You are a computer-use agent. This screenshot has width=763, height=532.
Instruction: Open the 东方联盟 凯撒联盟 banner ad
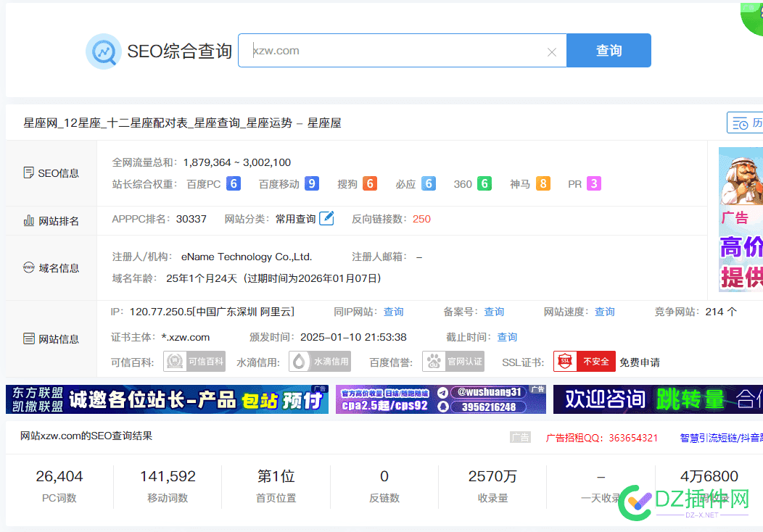point(167,399)
